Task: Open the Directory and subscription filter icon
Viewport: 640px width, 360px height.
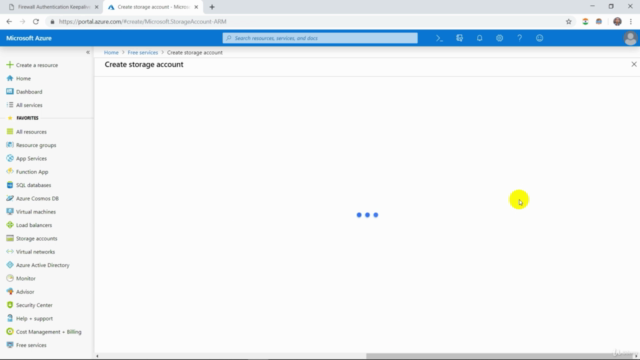Action: coord(459,38)
